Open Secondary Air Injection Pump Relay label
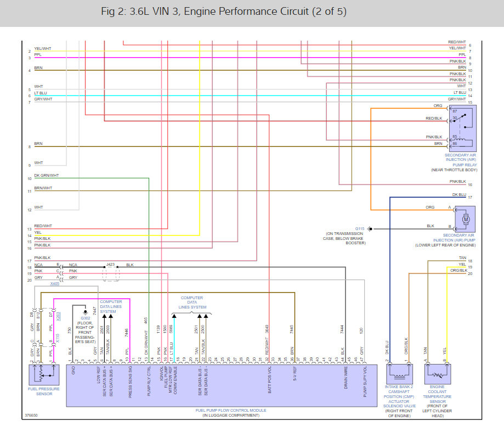 pyautogui.click(x=461, y=160)
